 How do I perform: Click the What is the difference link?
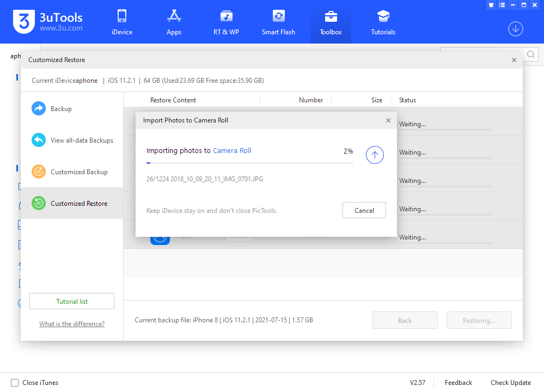[x=71, y=323]
